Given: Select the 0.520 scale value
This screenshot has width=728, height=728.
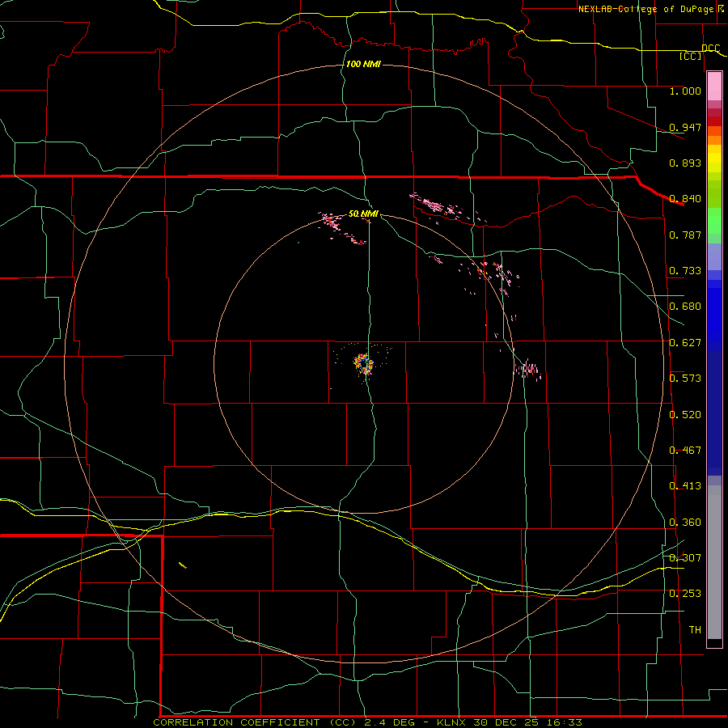Looking at the screenshot, I should click(x=685, y=415).
